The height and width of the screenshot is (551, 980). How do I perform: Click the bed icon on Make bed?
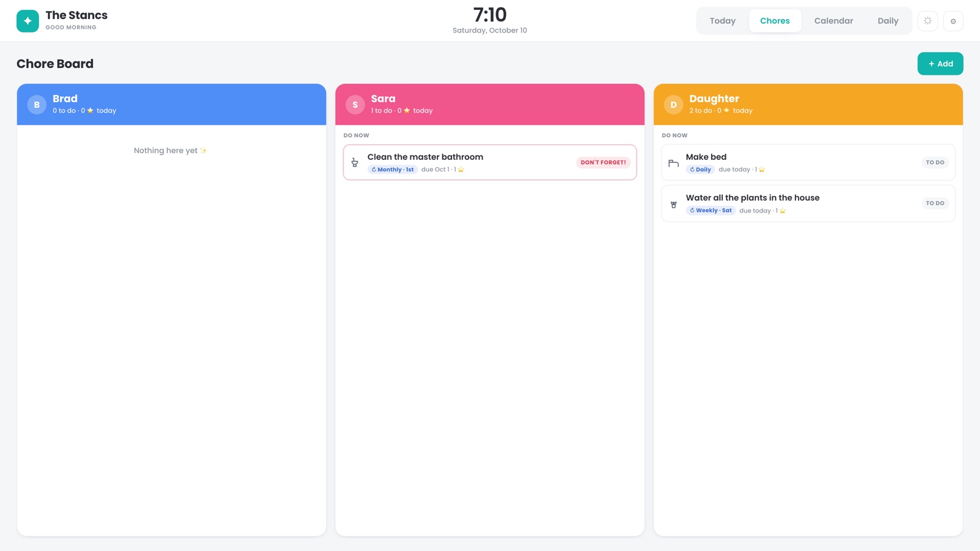coord(673,163)
